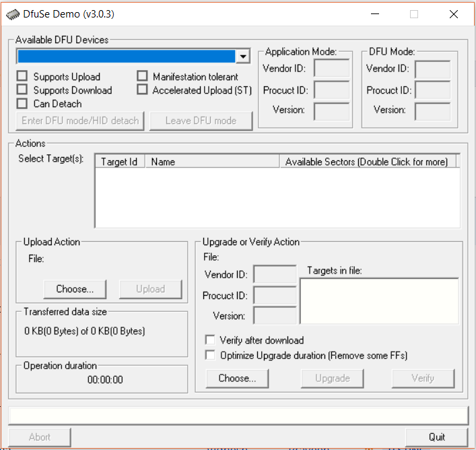Toggle the Can Detach checkbox
This screenshot has height=450, width=476.
click(x=22, y=103)
